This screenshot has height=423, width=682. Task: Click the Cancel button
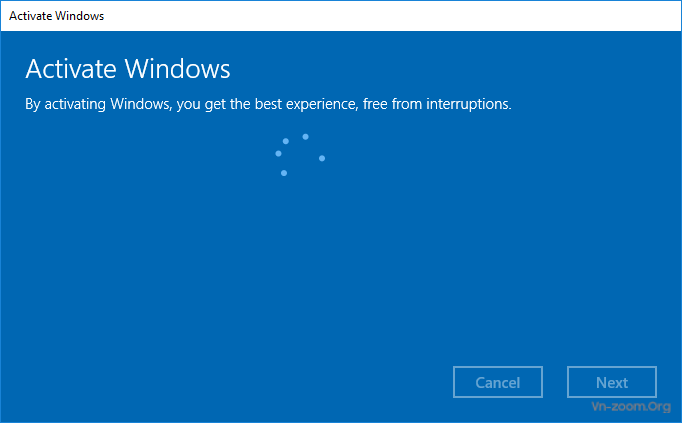498,382
